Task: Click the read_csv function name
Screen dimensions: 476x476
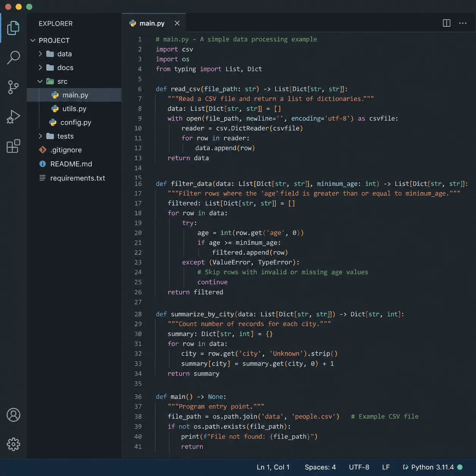Action: coord(186,89)
